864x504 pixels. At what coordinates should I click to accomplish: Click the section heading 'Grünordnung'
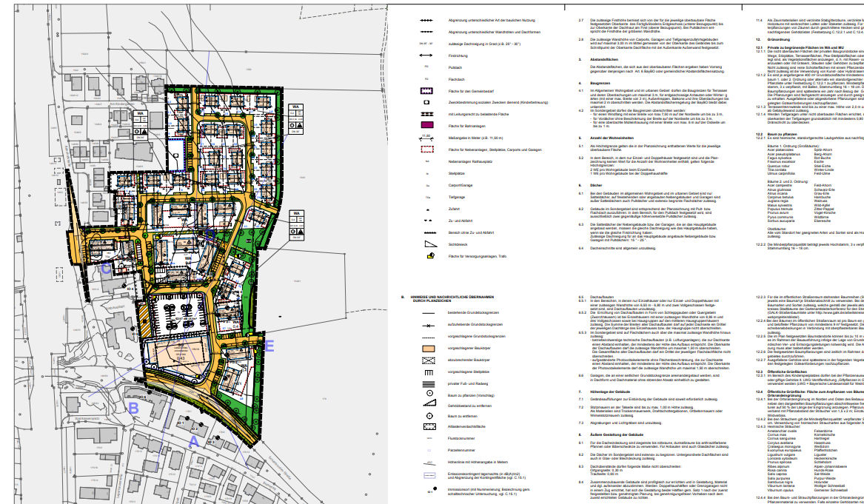click(x=779, y=40)
